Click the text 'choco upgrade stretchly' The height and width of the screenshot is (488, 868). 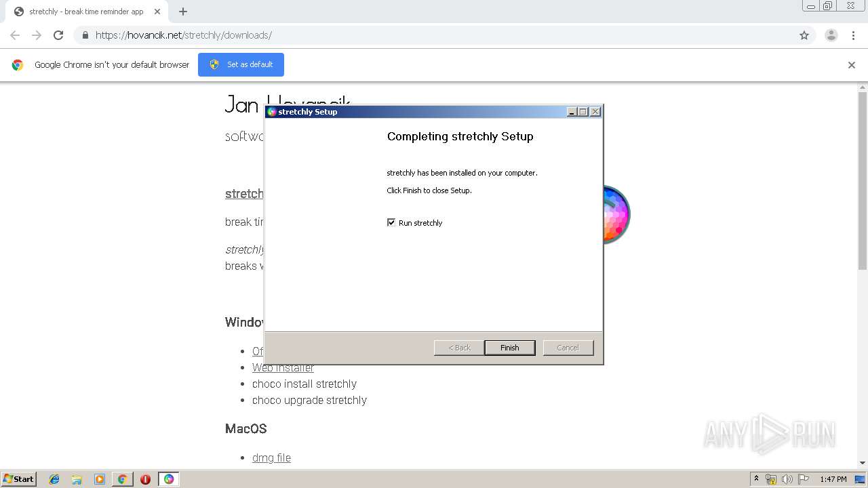(309, 400)
